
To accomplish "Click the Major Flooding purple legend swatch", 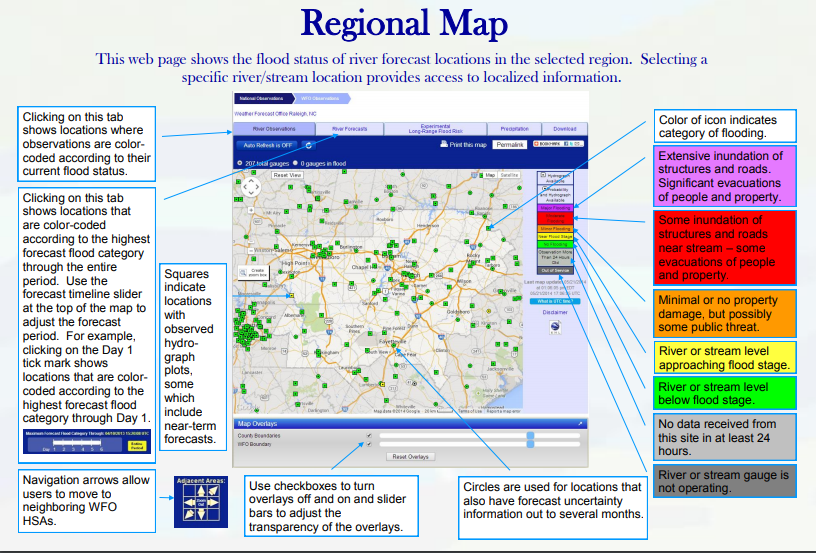I will click(555, 208).
